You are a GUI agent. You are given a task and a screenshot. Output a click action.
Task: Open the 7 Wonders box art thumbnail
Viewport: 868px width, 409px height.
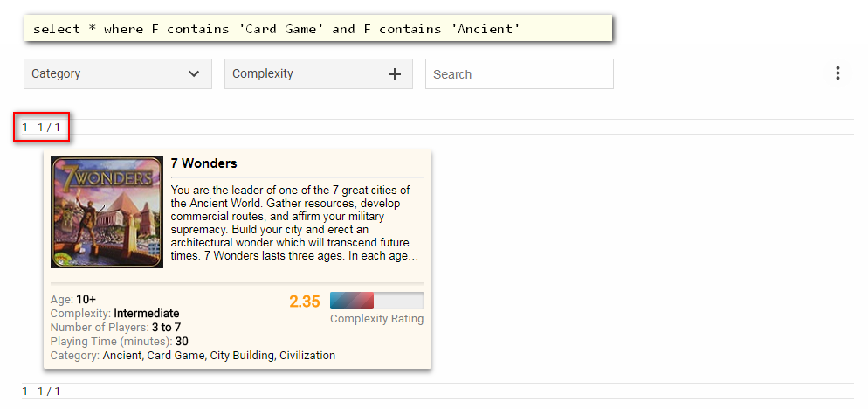coord(107,211)
